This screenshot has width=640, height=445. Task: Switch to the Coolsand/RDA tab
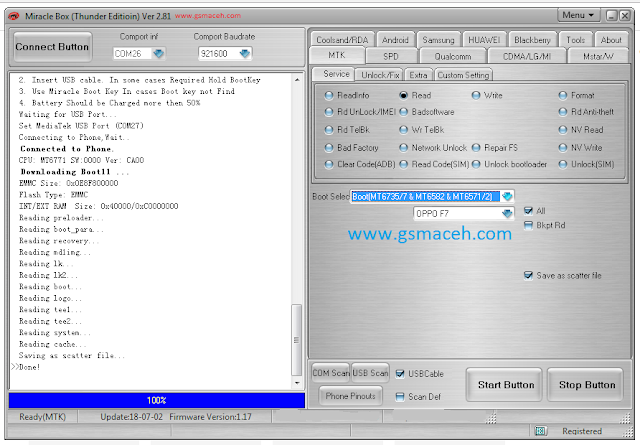tap(342, 40)
